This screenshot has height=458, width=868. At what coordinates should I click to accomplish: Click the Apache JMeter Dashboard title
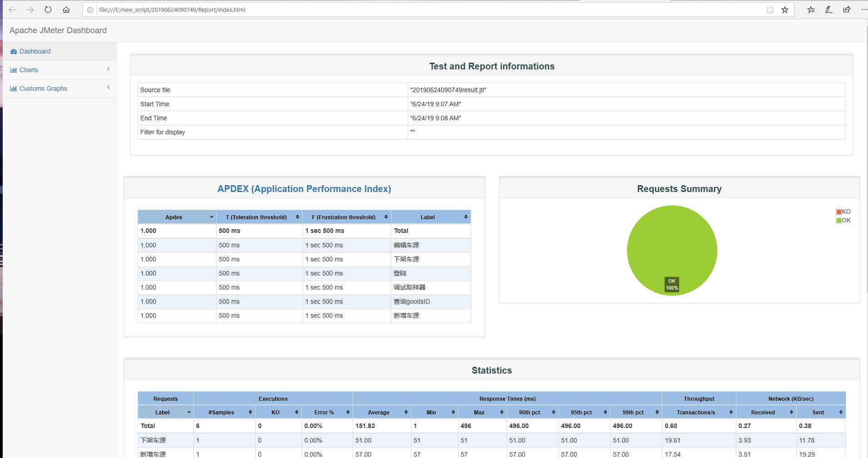point(58,30)
